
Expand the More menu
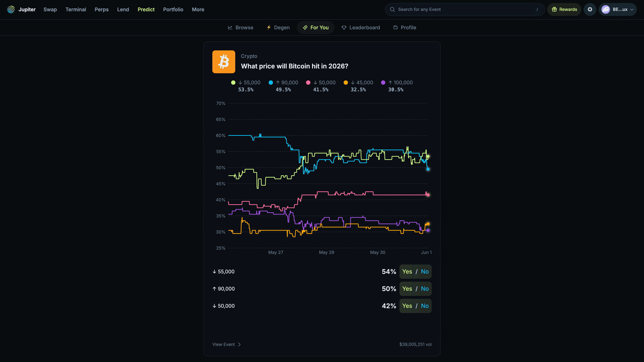[198, 9]
